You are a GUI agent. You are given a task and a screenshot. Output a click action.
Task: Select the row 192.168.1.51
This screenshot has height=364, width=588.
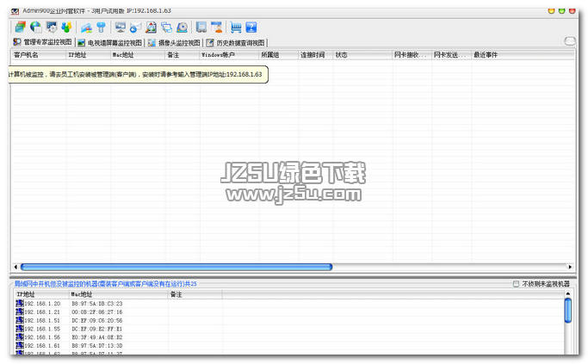[288, 320]
